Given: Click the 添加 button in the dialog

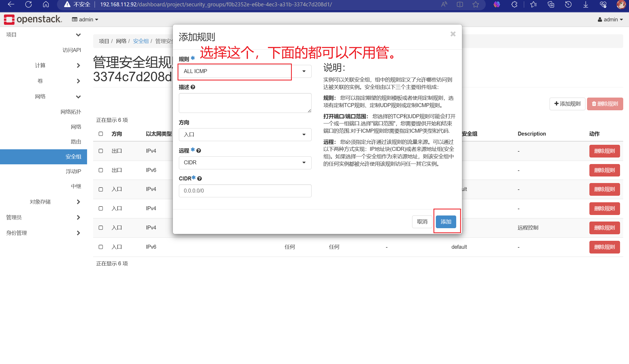Looking at the screenshot, I should pyautogui.click(x=446, y=222).
